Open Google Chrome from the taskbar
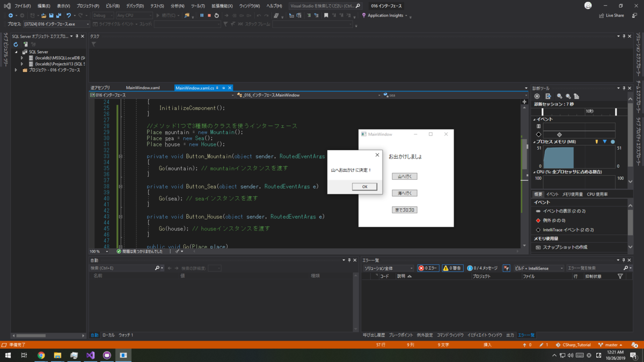 (41, 355)
